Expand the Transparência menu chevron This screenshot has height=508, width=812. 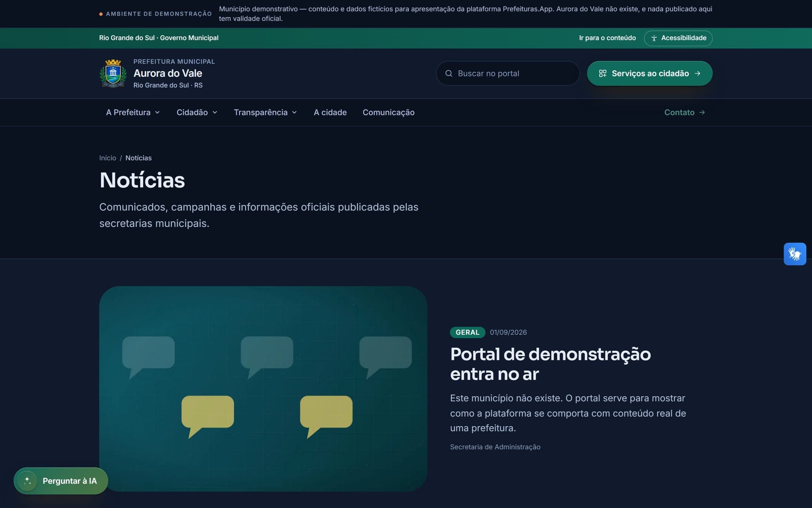coord(294,113)
